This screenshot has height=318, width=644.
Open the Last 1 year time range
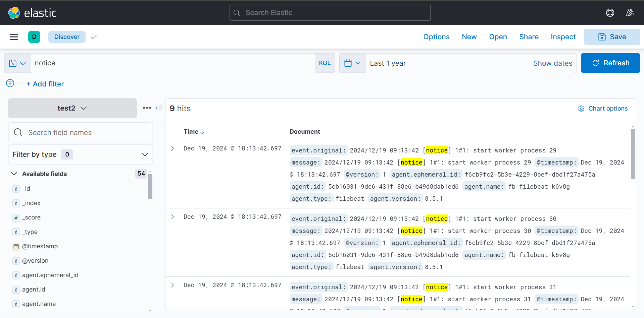click(388, 63)
